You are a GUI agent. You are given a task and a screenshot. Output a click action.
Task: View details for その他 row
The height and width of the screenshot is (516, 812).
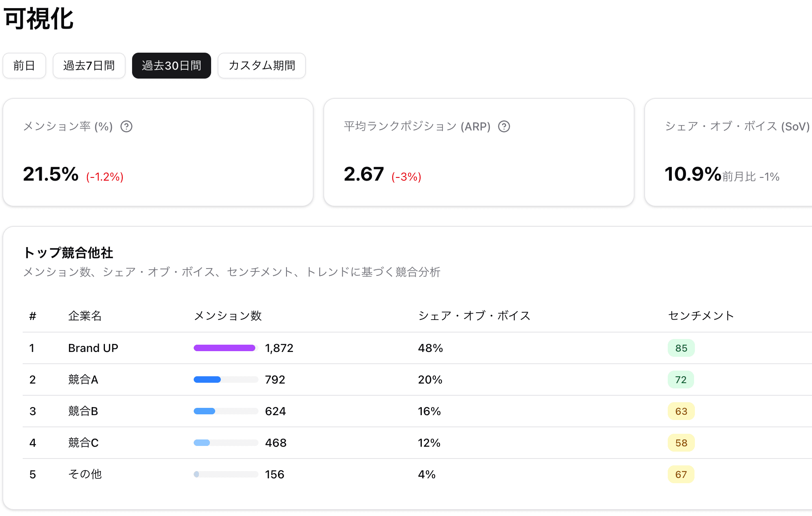pyautogui.click(x=85, y=474)
